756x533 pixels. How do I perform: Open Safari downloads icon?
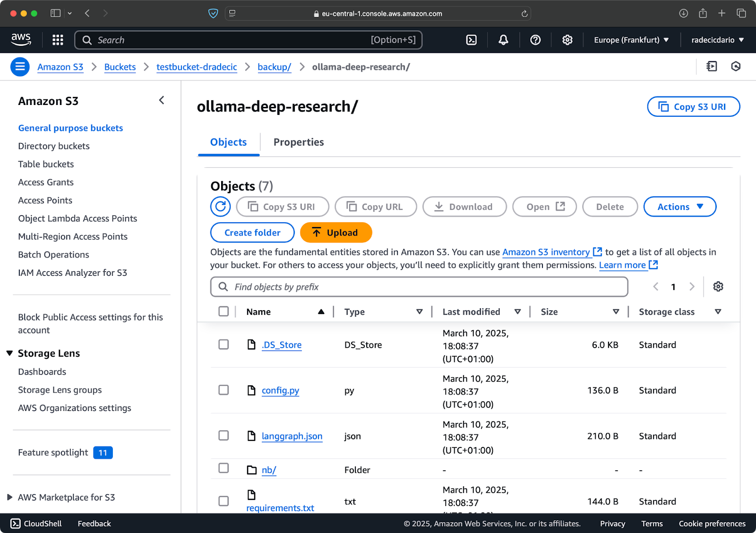[684, 13]
